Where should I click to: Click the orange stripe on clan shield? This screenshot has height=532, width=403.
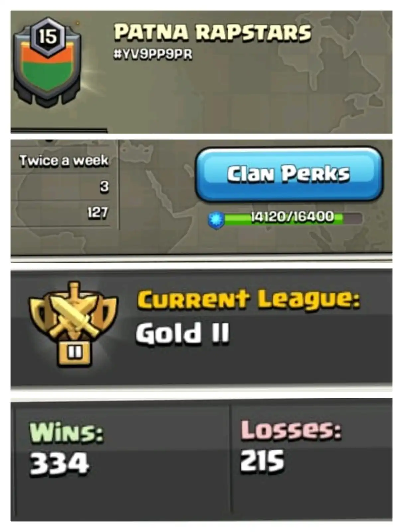click(x=48, y=56)
